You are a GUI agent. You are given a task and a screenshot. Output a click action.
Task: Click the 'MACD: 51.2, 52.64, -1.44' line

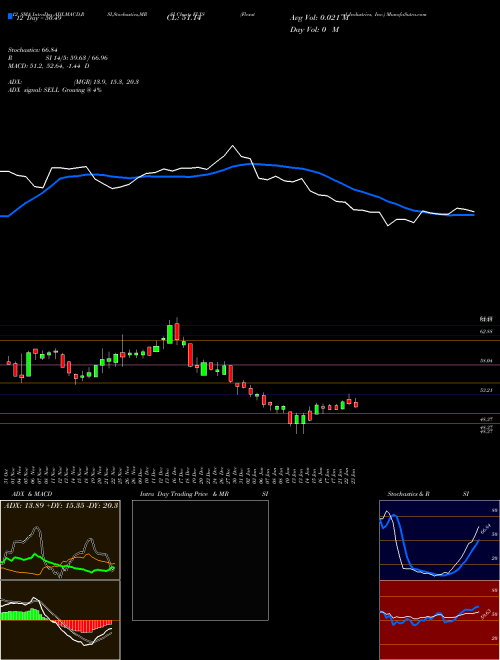[x=44, y=66]
